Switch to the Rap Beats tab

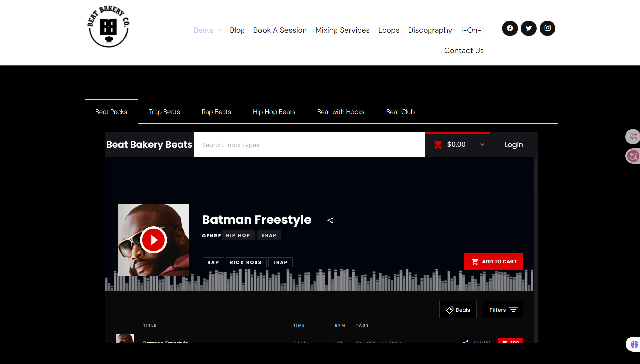(216, 112)
